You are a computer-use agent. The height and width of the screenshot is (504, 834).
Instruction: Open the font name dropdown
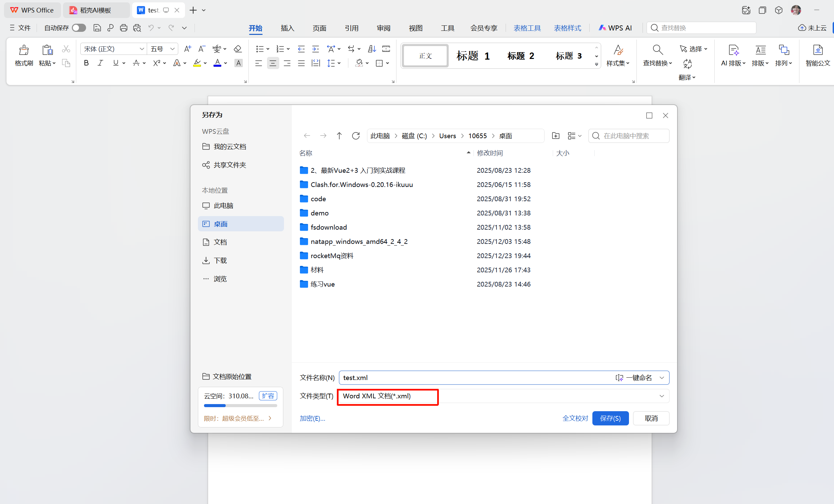pos(142,49)
